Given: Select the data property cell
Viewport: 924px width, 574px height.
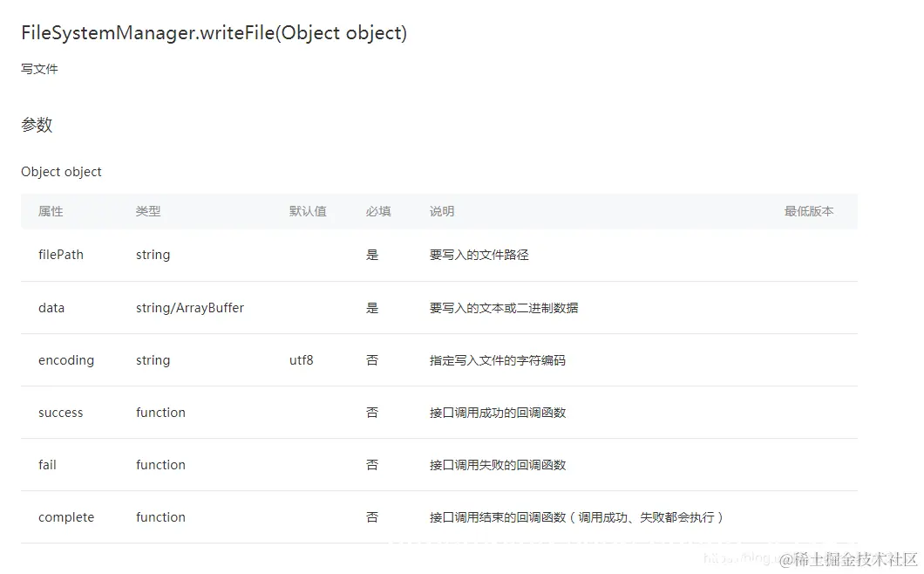Looking at the screenshot, I should pos(51,308).
